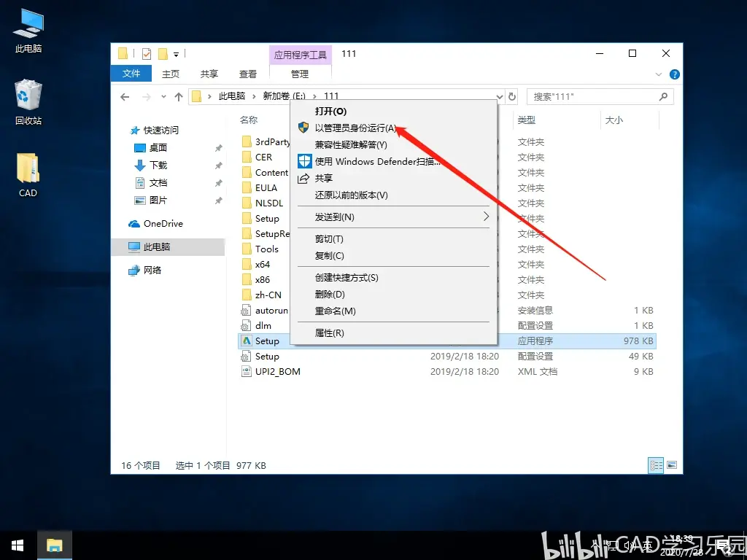Open 此电脑 desktop icon
747x560 pixels.
[28, 31]
